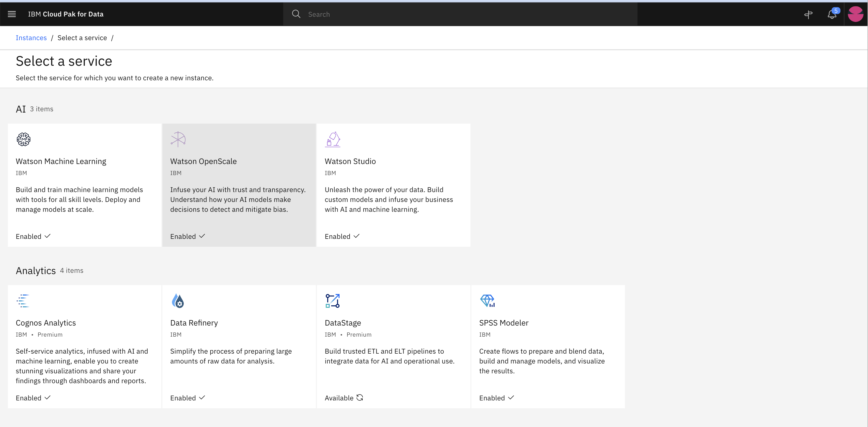Click the Watson Studio lamp icon
The height and width of the screenshot is (427, 868).
[x=333, y=139]
